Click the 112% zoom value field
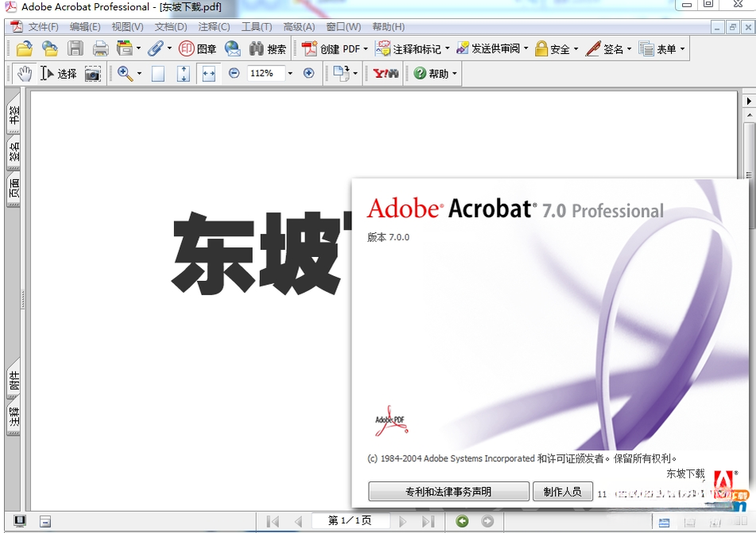Image resolution: width=756 pixels, height=533 pixels. (x=266, y=73)
